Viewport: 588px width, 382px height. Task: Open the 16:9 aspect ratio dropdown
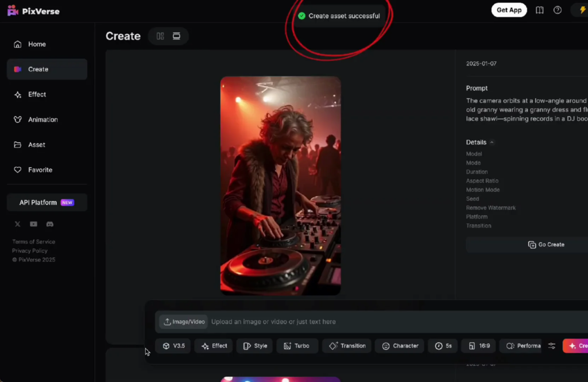coord(479,346)
